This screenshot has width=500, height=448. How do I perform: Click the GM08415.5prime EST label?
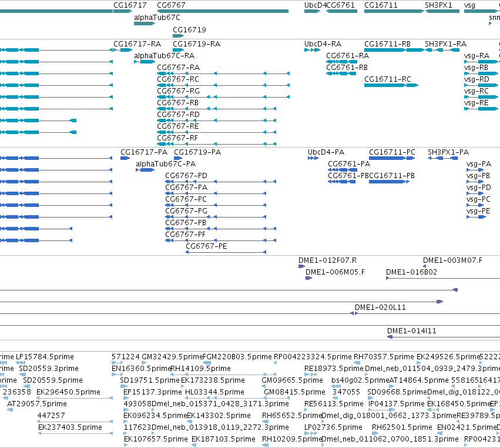pos(294,392)
